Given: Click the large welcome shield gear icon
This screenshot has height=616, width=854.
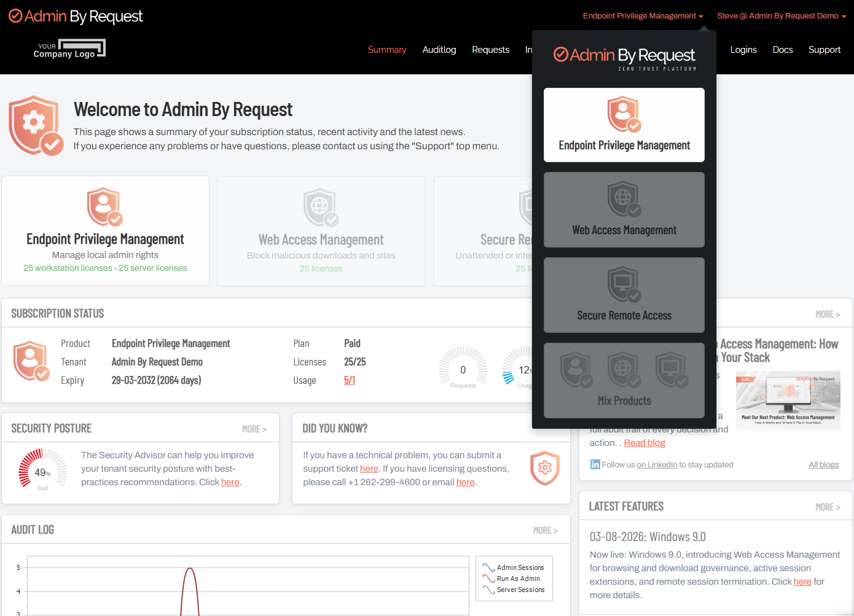Looking at the screenshot, I should pos(36,125).
